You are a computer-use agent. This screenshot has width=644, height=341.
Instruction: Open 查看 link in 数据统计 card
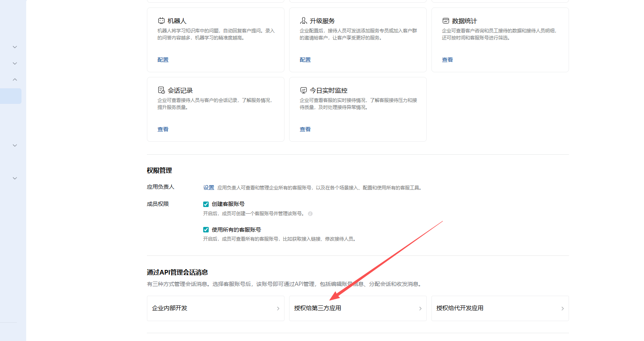tap(447, 60)
